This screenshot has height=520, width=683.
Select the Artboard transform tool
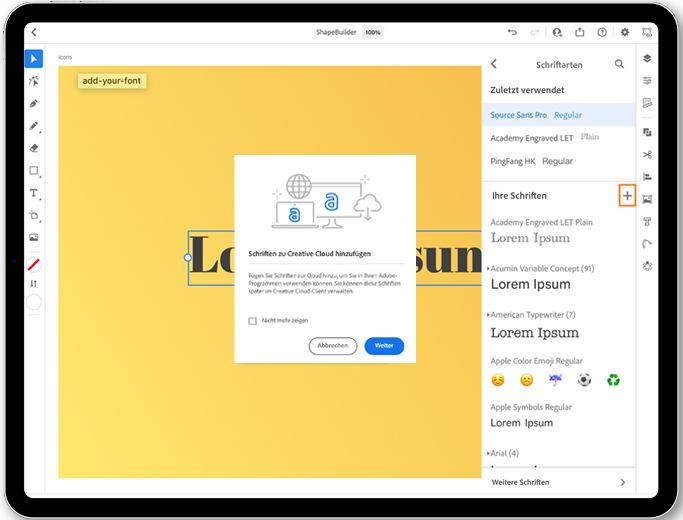[34, 215]
